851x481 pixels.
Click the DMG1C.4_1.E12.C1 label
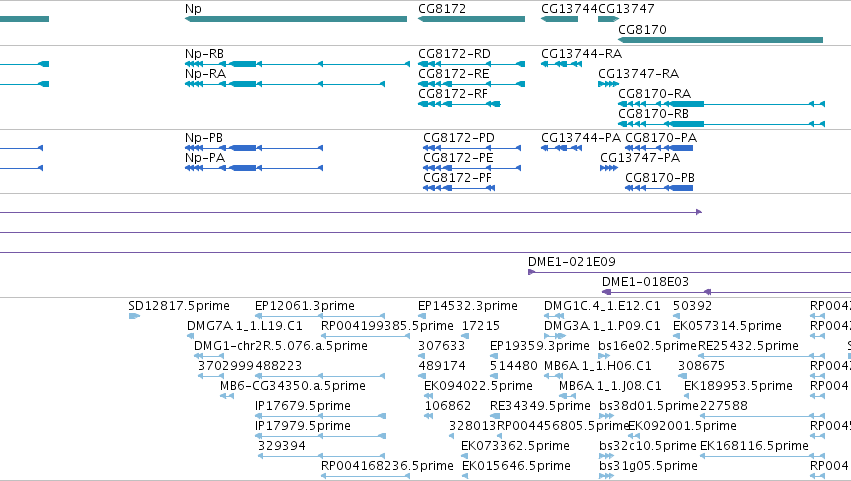click(602, 306)
